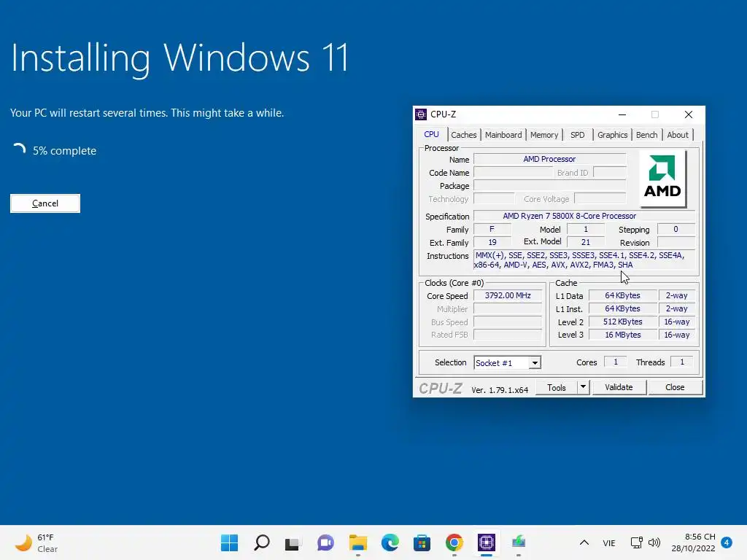The image size is (747, 560).
Task: Click the Instructions list text
Action: [584, 260]
